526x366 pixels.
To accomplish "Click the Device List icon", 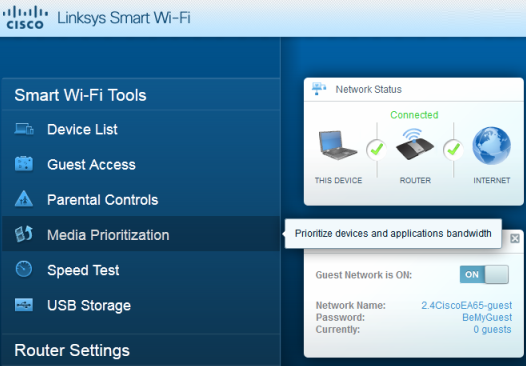I will (24, 129).
